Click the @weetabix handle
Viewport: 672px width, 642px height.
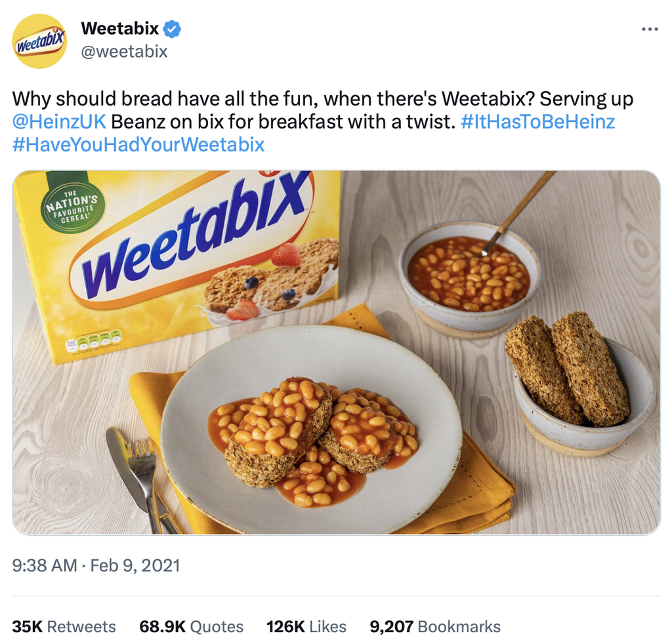coord(123,51)
